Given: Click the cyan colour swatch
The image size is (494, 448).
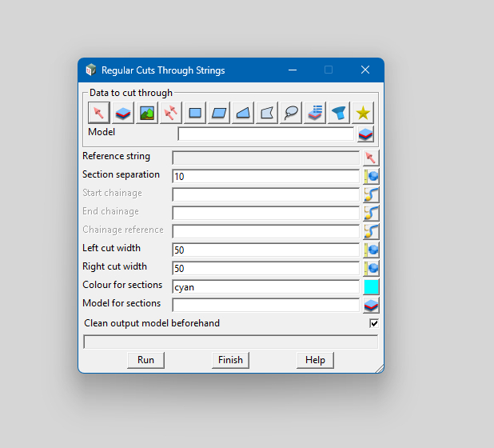Looking at the screenshot, I should 371,286.
